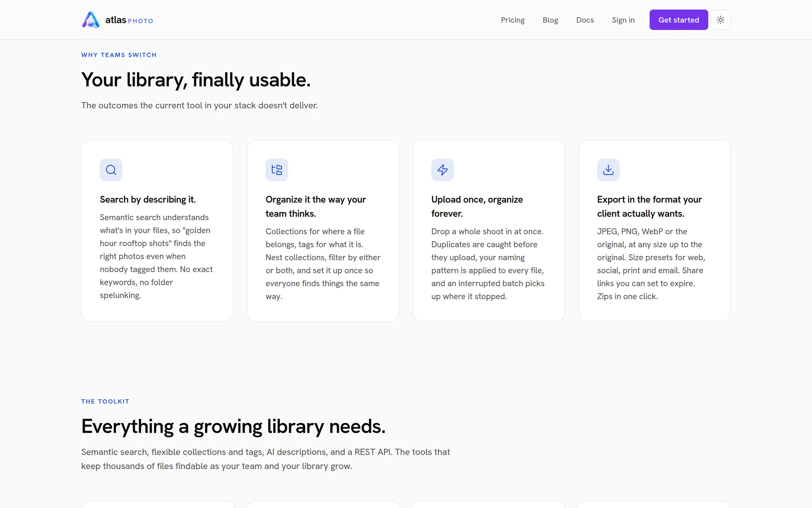
Task: Click 'Export in the format your client' title
Action: 650,207
